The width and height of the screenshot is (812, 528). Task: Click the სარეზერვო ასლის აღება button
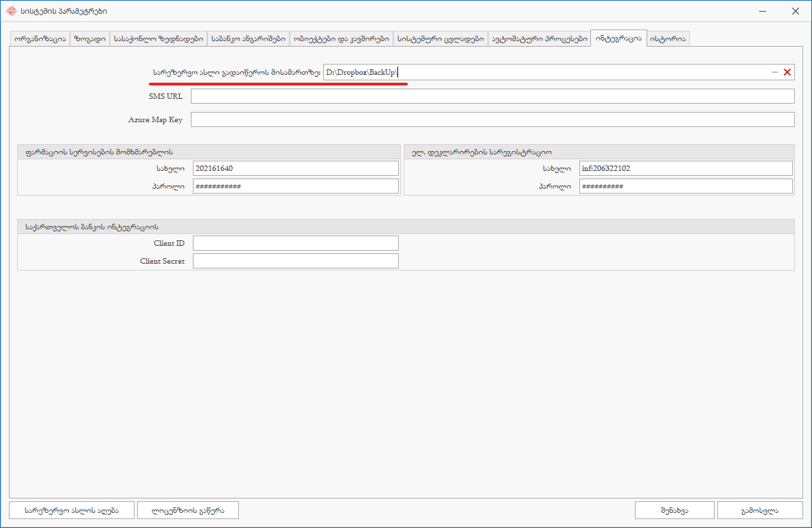pyautogui.click(x=72, y=510)
